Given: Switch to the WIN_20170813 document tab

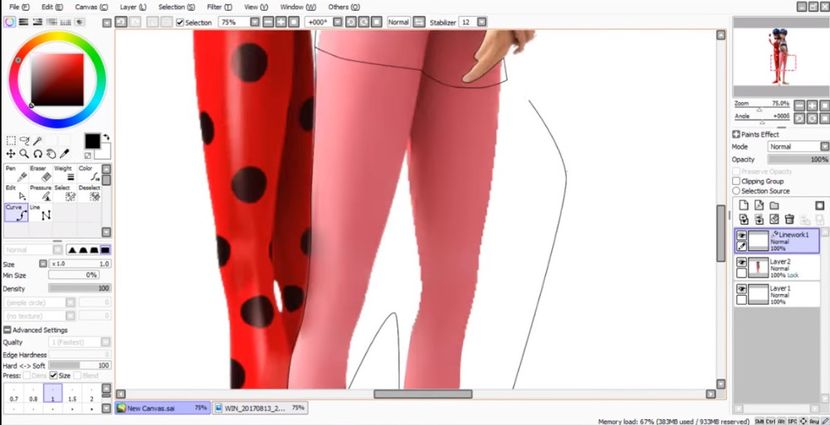Looking at the screenshot, I should (x=260, y=408).
